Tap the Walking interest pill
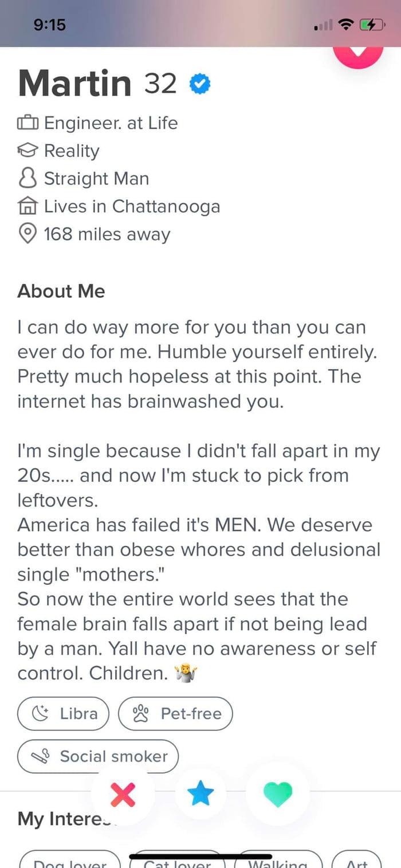401x868 pixels. pos(278,862)
